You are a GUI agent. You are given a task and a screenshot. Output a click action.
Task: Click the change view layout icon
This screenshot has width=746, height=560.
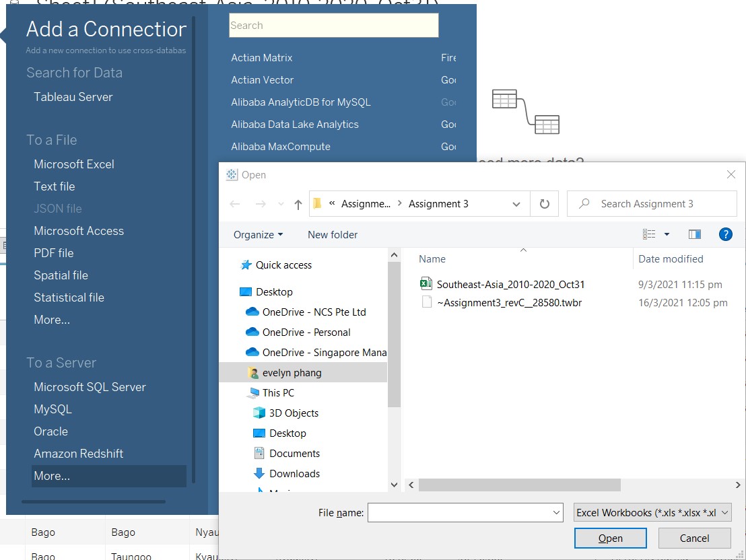649,234
